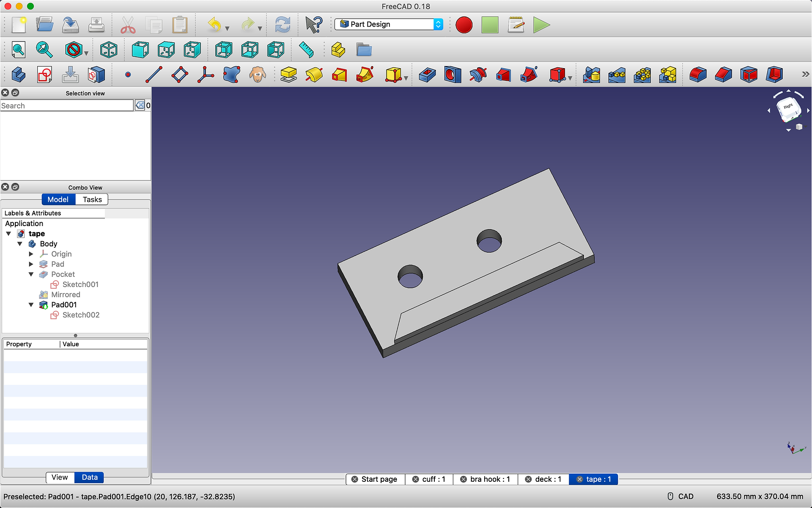Expand the Origin tree node
The height and width of the screenshot is (508, 812).
pos(31,254)
